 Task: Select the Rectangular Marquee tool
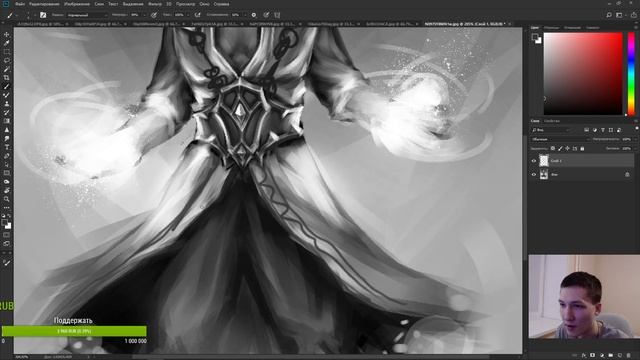(x=7, y=52)
